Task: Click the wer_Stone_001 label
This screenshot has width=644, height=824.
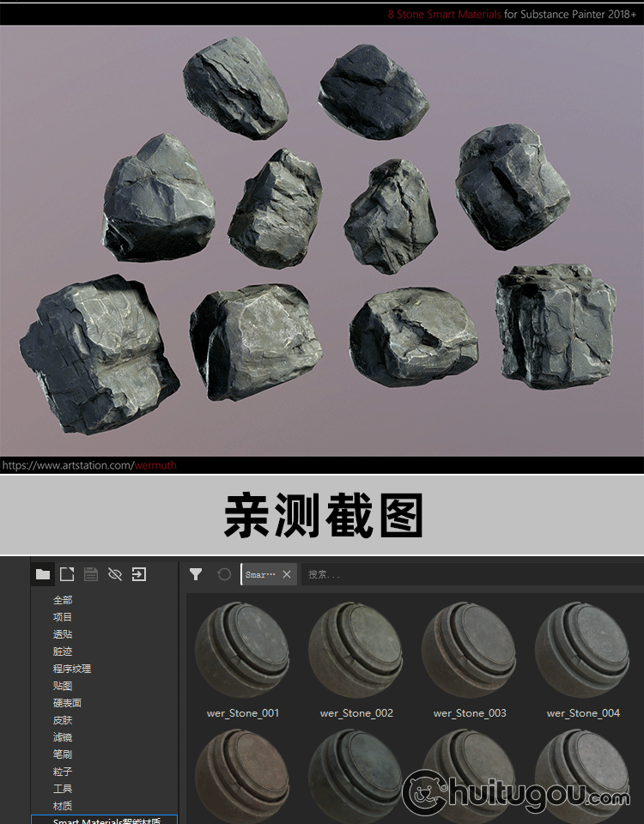Action: point(243,713)
